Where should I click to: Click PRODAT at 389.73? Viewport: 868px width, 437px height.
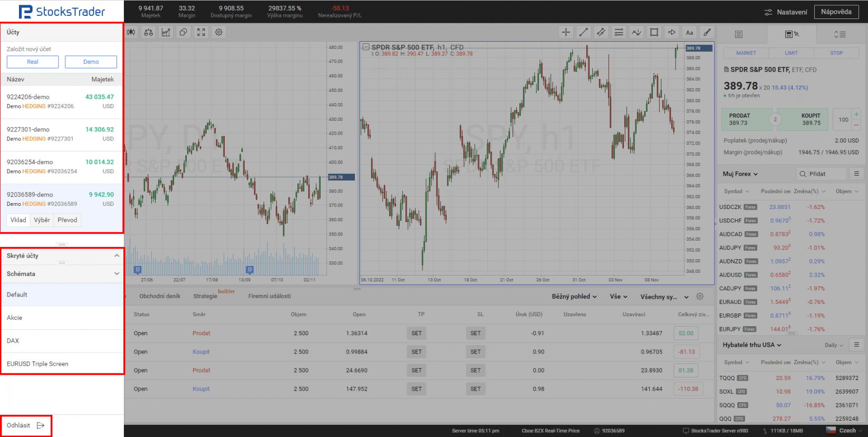745,119
